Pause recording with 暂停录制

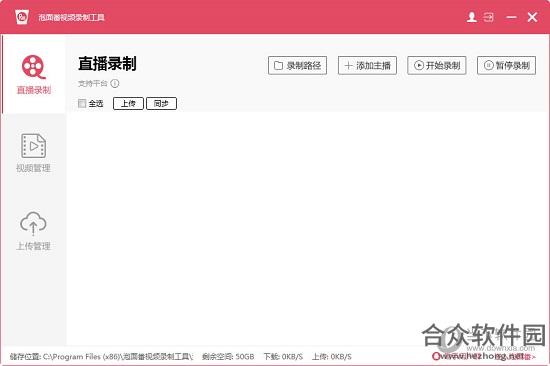pyautogui.click(x=507, y=65)
